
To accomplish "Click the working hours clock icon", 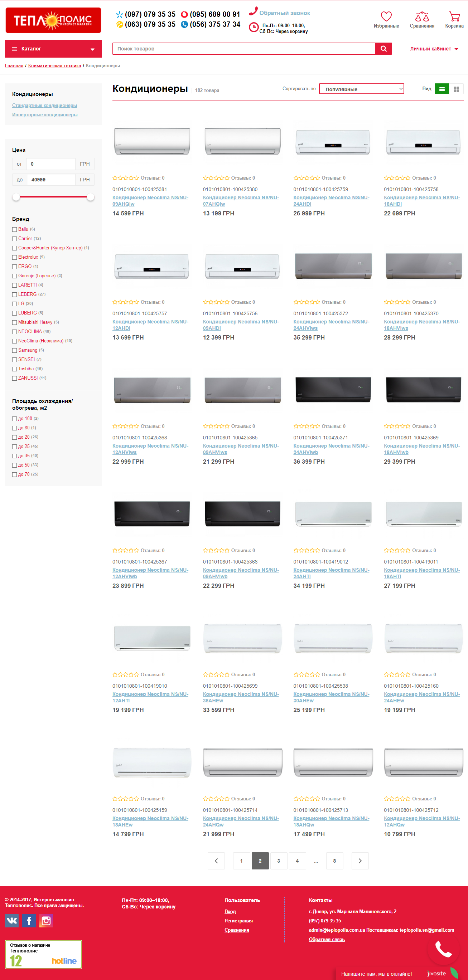I will click(x=254, y=28).
